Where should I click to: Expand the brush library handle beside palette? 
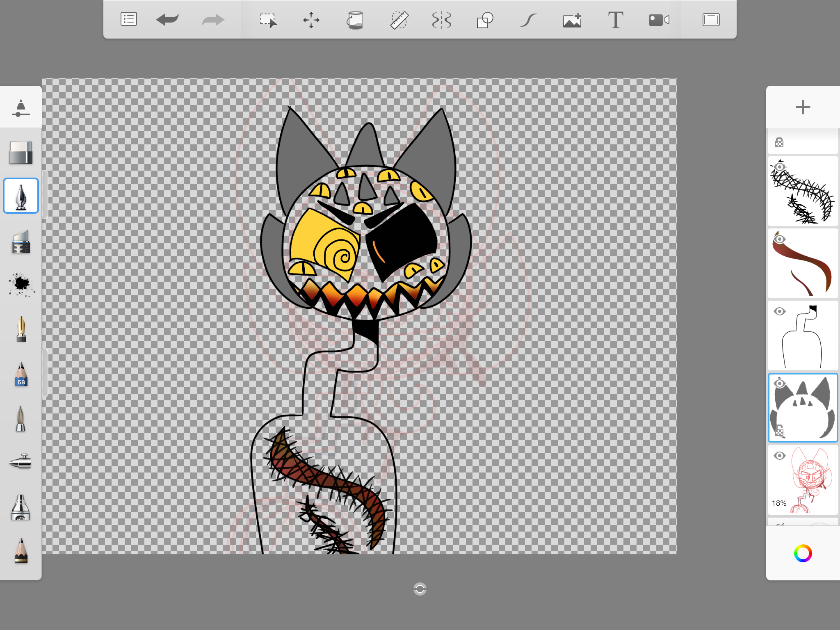point(45,195)
